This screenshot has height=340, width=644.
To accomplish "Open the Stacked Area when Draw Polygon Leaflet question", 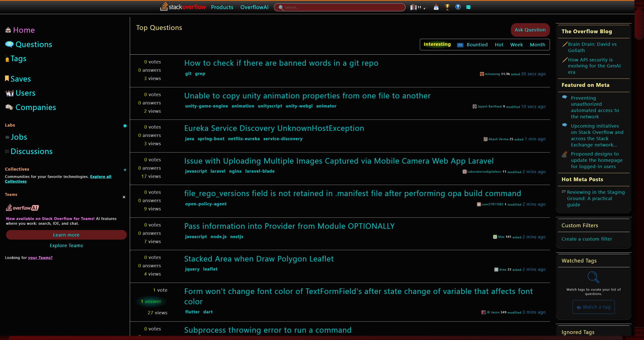I will point(259,259).
